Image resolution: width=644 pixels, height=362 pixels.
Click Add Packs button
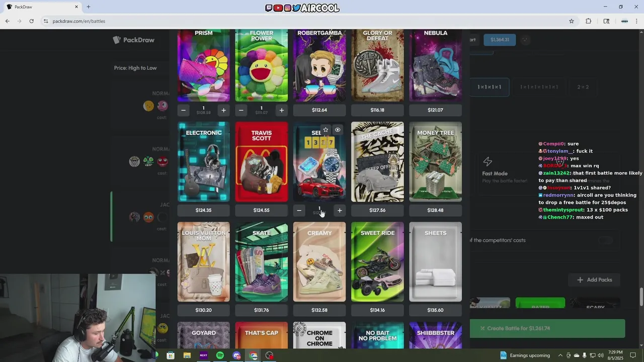[595, 280]
